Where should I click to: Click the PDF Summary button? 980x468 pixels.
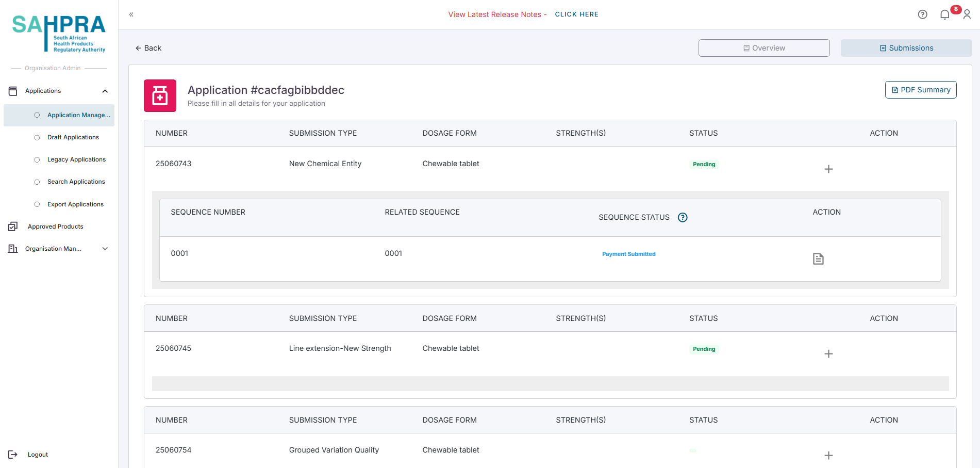pos(920,90)
